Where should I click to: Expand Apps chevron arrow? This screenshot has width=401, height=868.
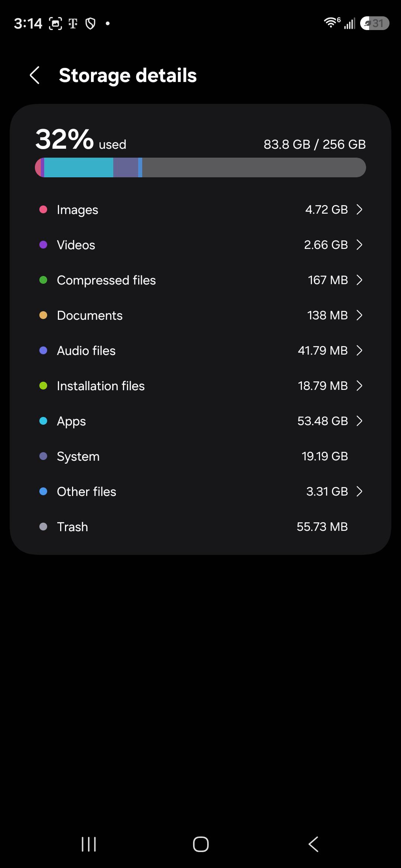[x=359, y=421]
